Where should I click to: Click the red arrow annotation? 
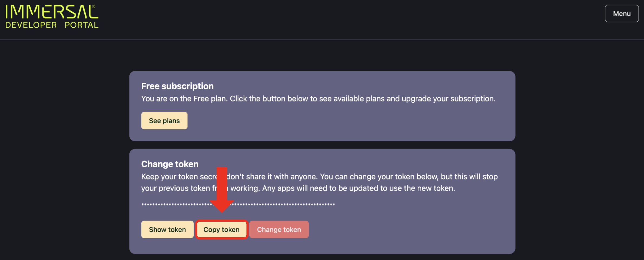222,190
